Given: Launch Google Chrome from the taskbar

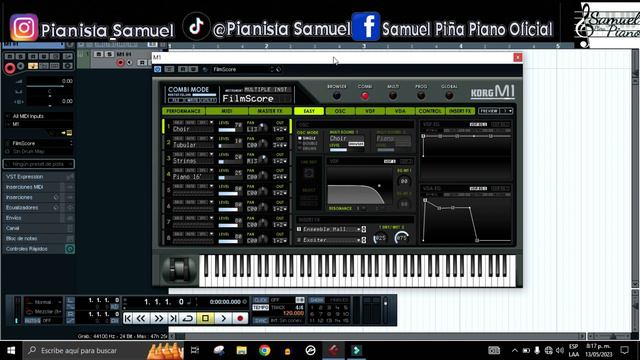Looking at the screenshot, I should point(264,350).
